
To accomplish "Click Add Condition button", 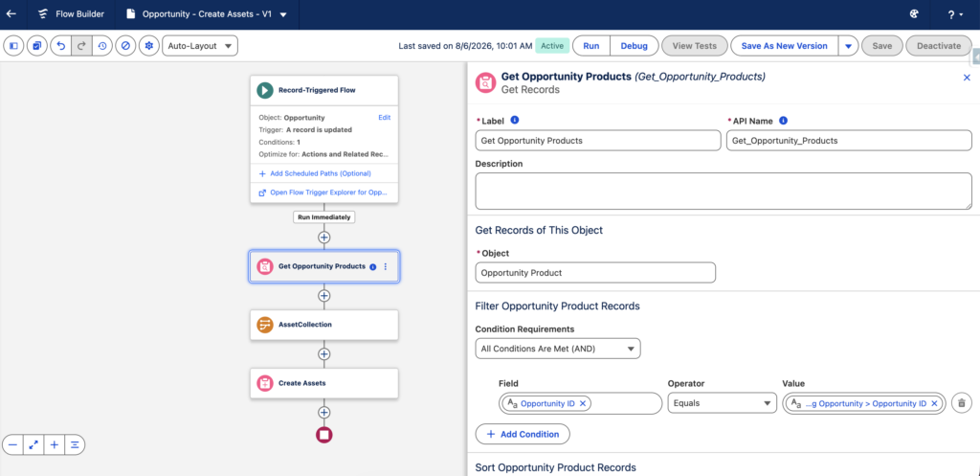I will click(x=523, y=434).
